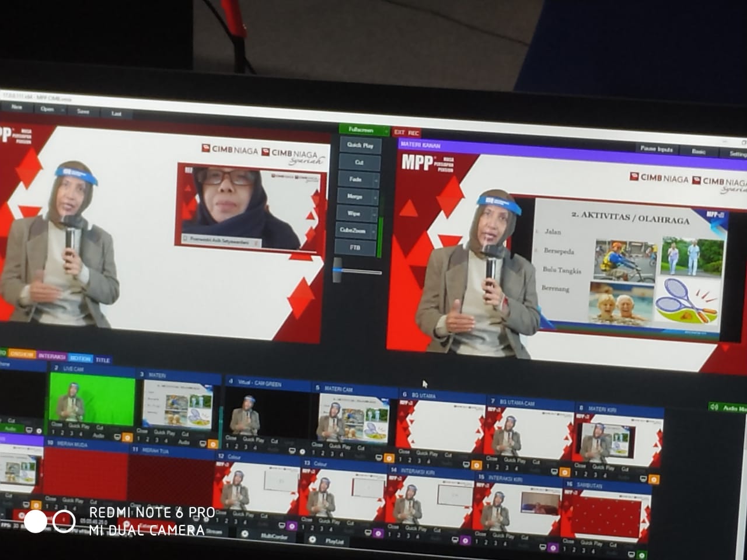Click the FTB button
Screen dimensions: 747x560
[355, 247]
